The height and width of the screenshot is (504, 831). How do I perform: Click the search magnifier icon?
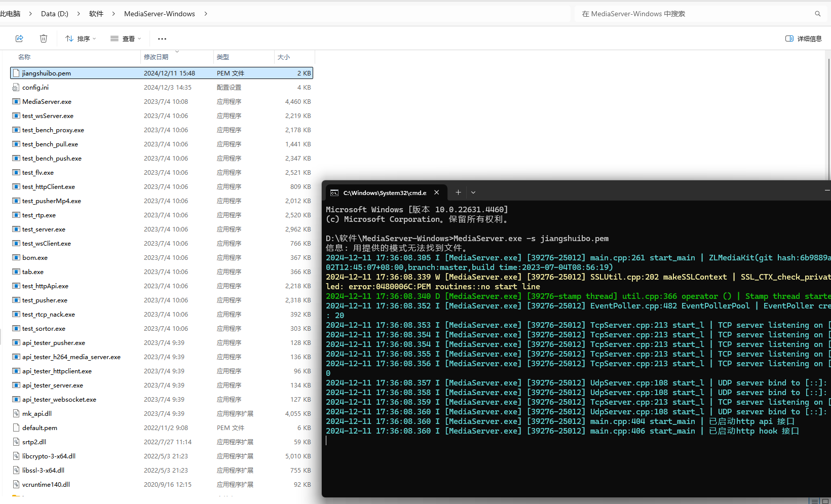(x=817, y=14)
